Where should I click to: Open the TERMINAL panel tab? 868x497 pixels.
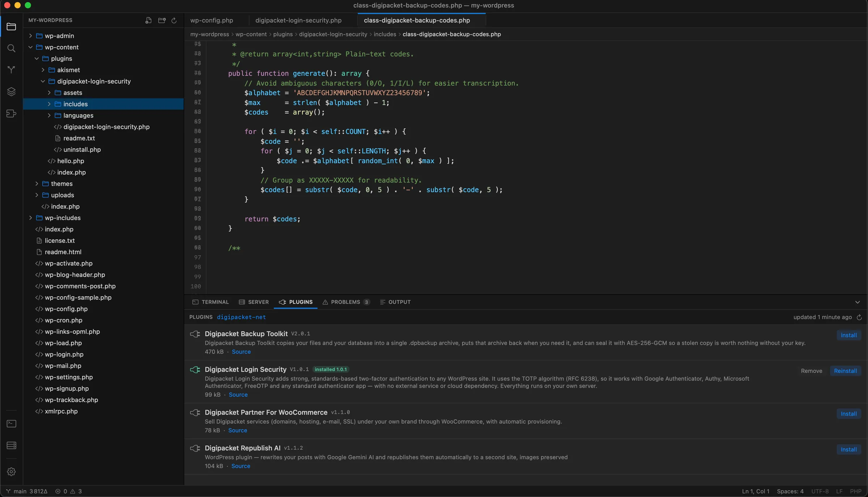tap(210, 302)
